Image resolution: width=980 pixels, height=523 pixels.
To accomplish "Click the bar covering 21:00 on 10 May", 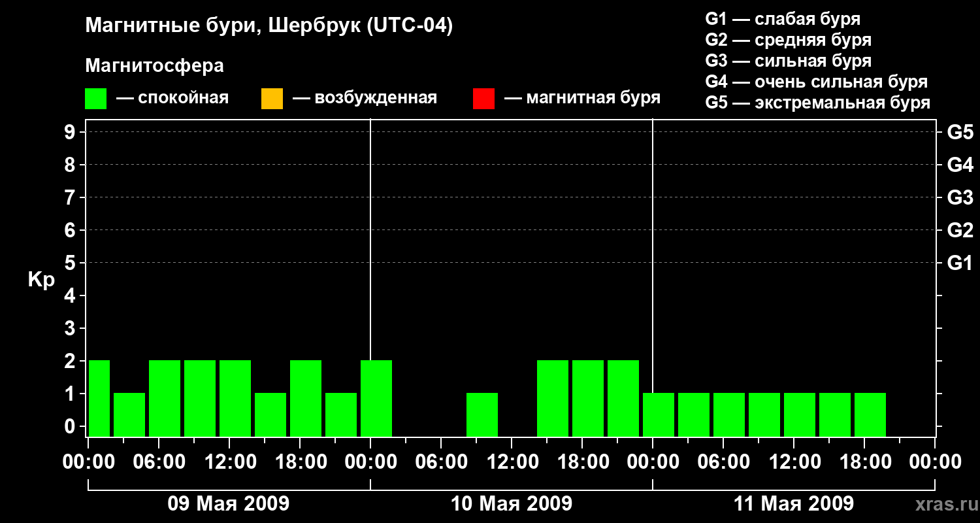I will point(623,398).
